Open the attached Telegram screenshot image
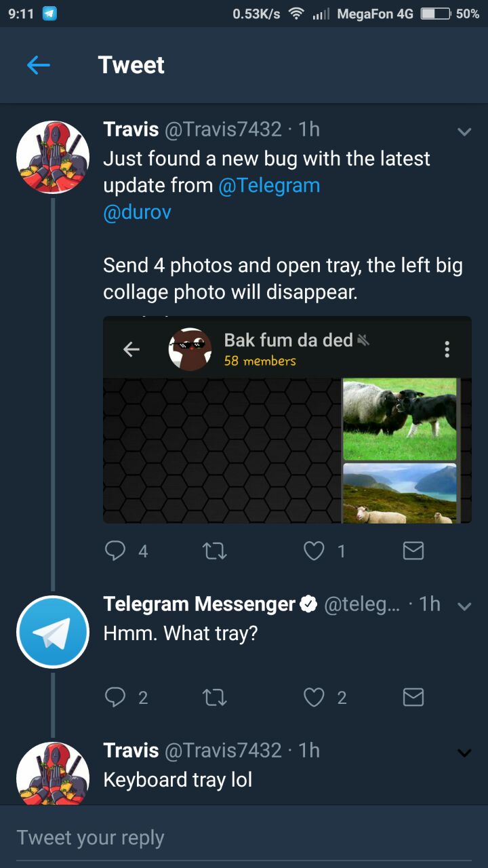 (x=287, y=420)
